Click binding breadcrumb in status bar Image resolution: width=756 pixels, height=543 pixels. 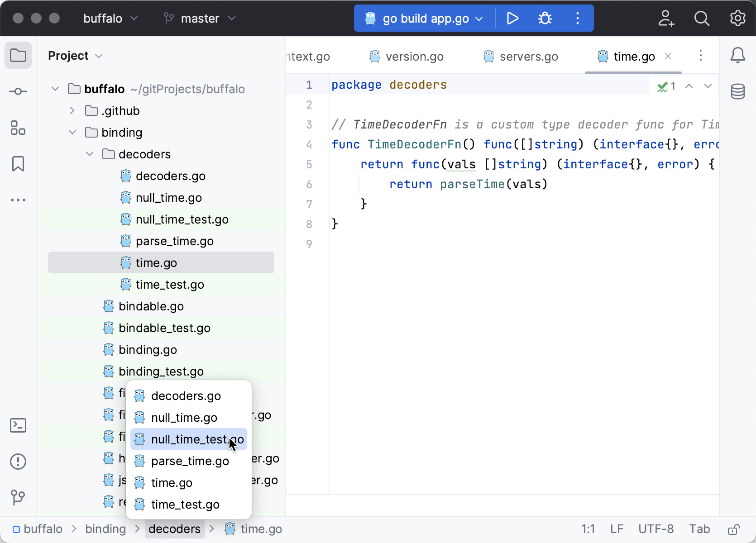(x=105, y=529)
